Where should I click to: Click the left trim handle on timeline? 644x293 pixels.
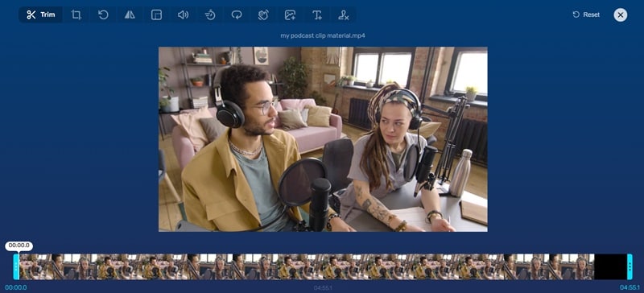(16, 266)
